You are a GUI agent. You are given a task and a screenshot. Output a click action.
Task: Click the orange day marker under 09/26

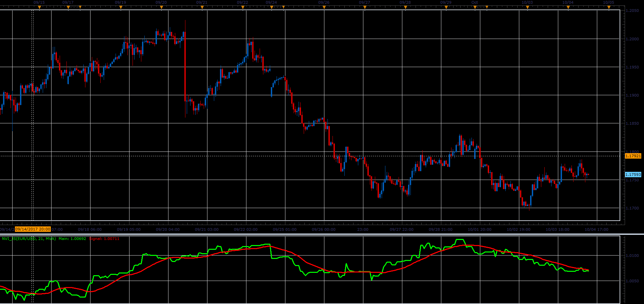point(324,7)
